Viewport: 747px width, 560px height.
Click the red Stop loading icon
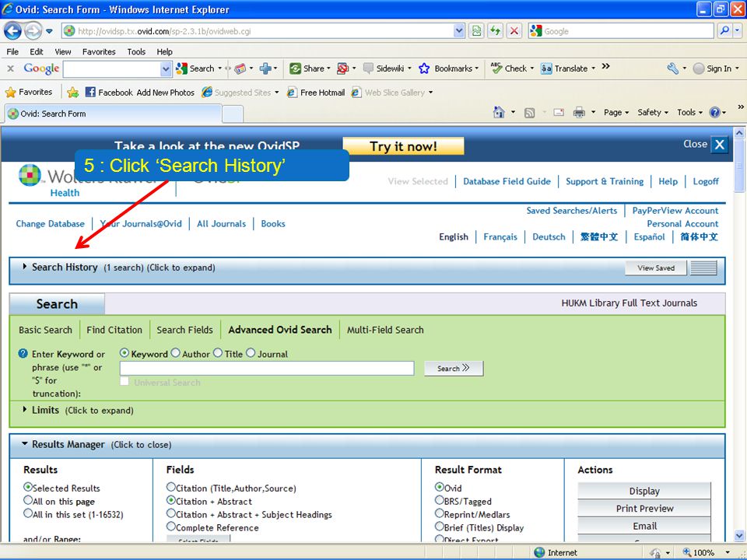click(514, 31)
